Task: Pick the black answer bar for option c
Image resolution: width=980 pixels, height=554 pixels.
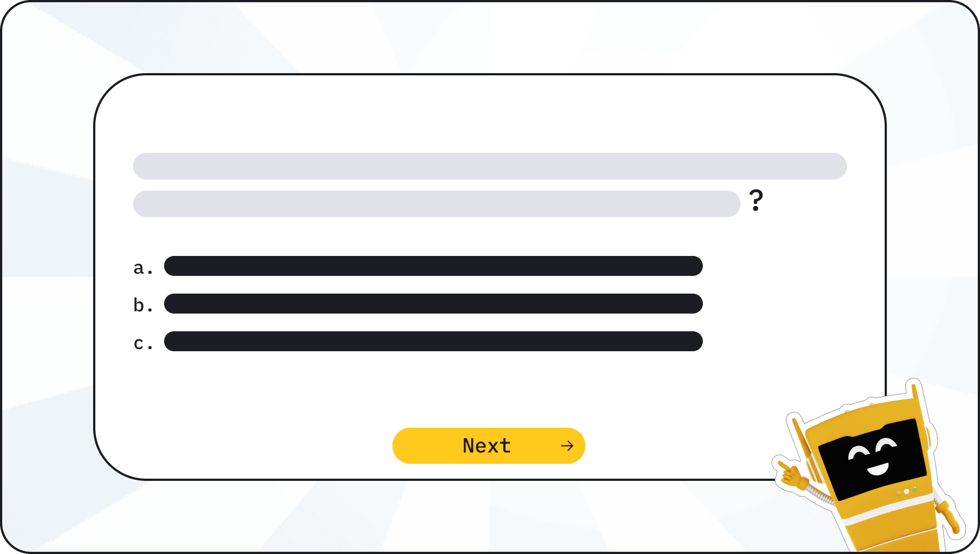Action: (433, 341)
